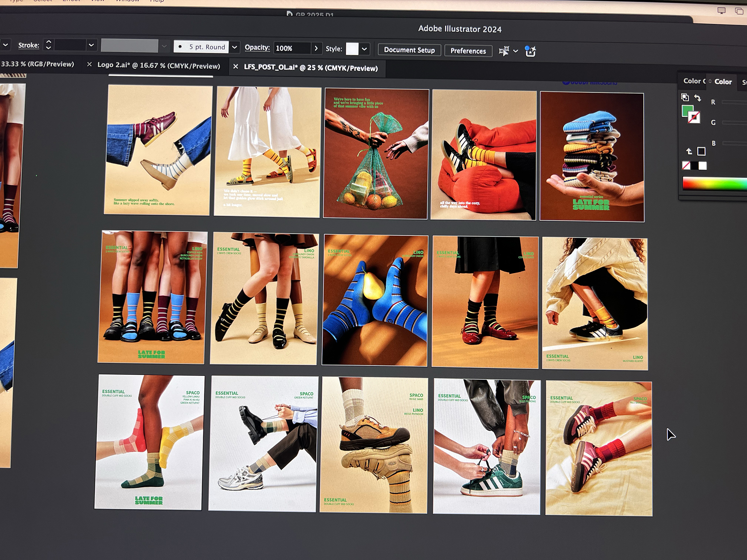
Task: Click the Generative Recolor icon in control bar
Action: (x=530, y=51)
